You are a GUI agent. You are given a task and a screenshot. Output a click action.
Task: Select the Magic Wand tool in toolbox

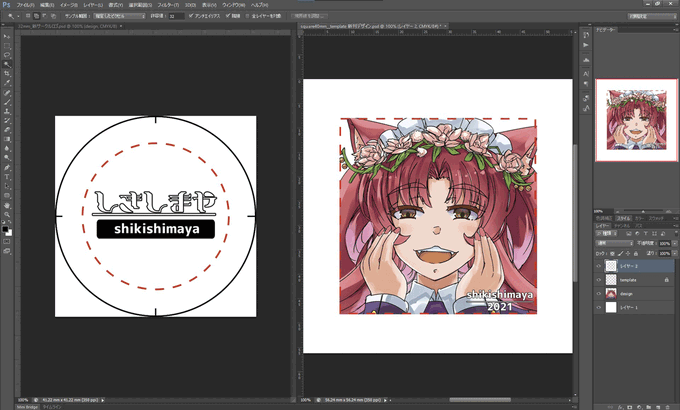[7, 65]
